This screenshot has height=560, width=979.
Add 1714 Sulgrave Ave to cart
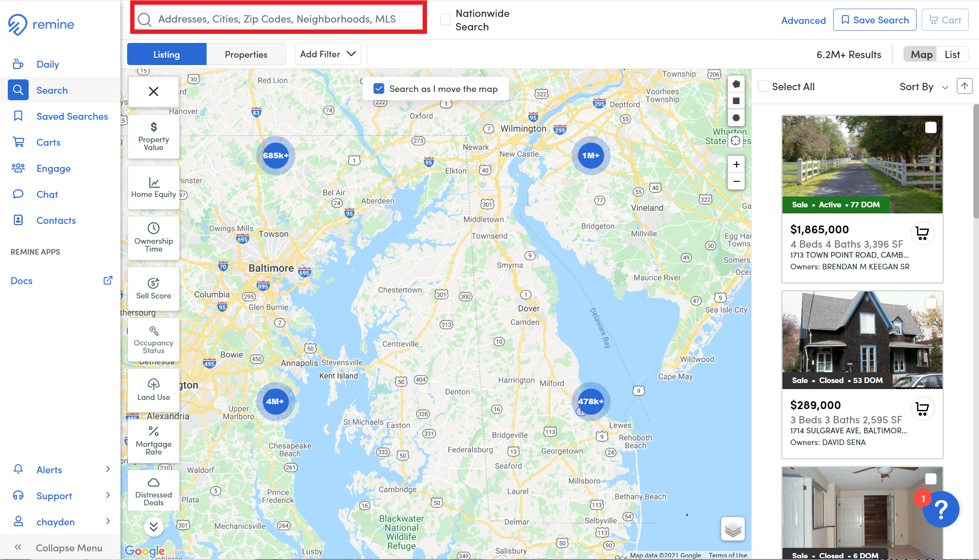point(922,409)
